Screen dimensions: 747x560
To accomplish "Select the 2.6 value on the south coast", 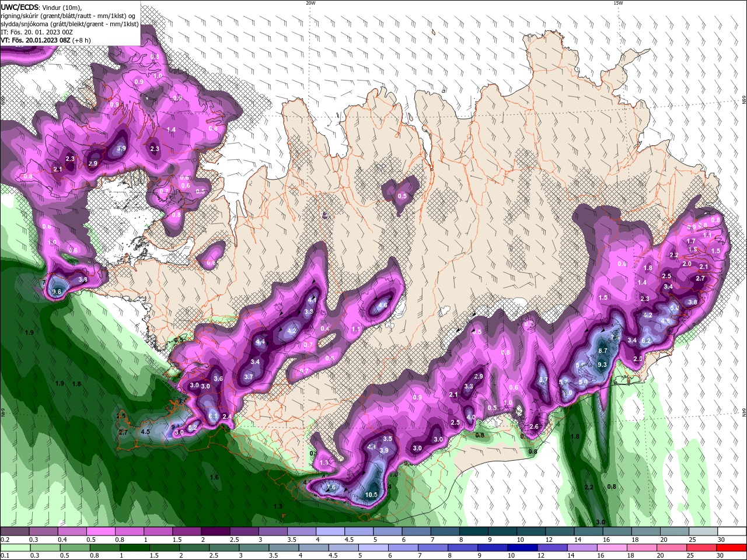I will [534, 427].
